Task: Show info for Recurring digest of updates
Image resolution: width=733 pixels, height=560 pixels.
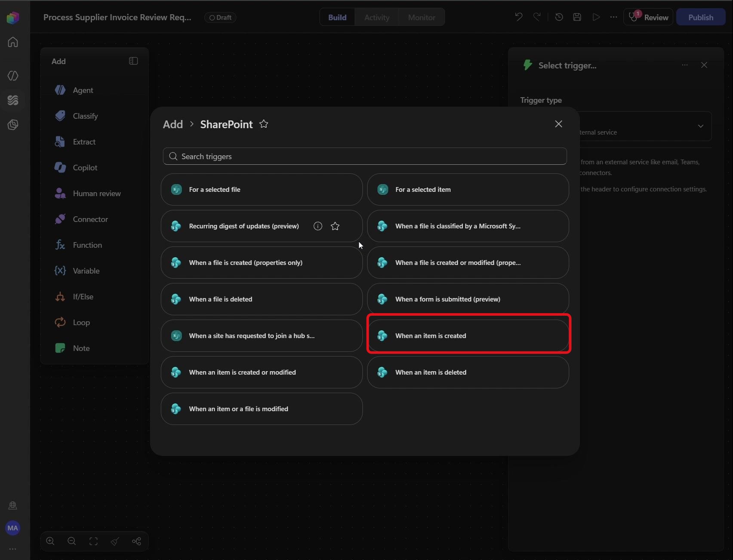Action: 318,226
